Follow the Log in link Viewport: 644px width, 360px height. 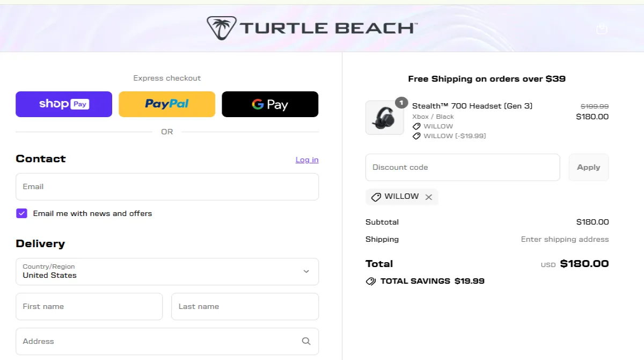pyautogui.click(x=307, y=160)
